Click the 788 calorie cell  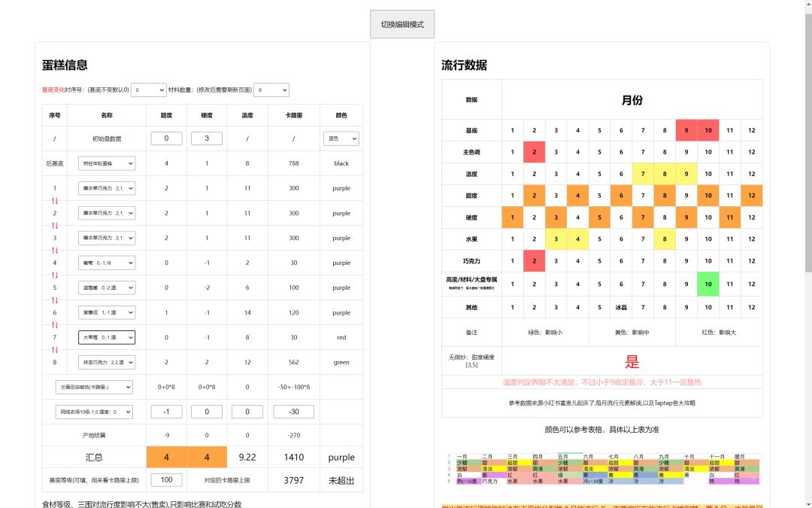tap(294, 163)
